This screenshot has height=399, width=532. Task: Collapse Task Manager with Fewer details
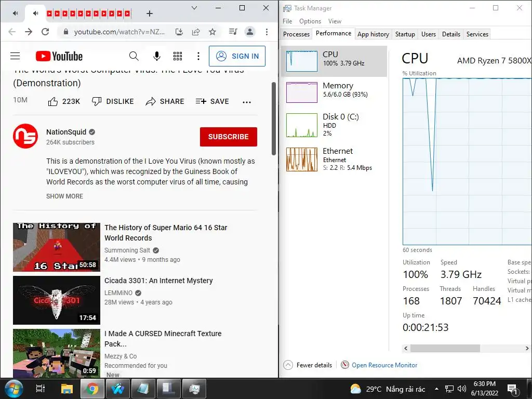[308, 365]
